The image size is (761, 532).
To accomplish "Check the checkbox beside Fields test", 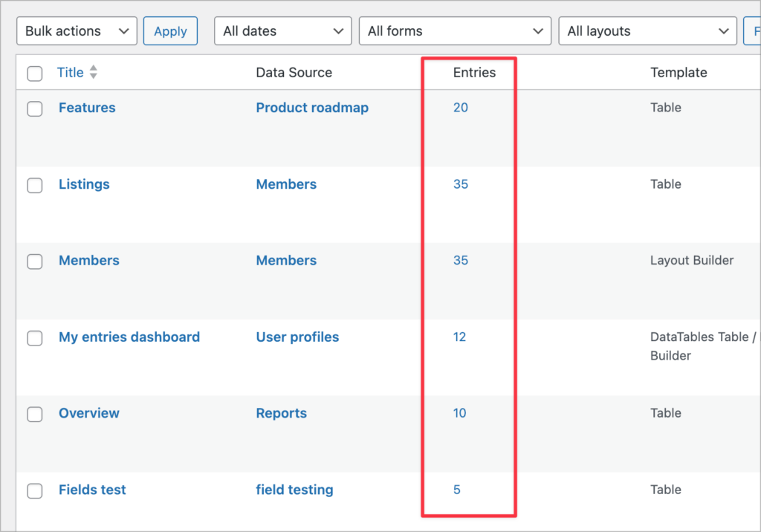I will [x=34, y=491].
